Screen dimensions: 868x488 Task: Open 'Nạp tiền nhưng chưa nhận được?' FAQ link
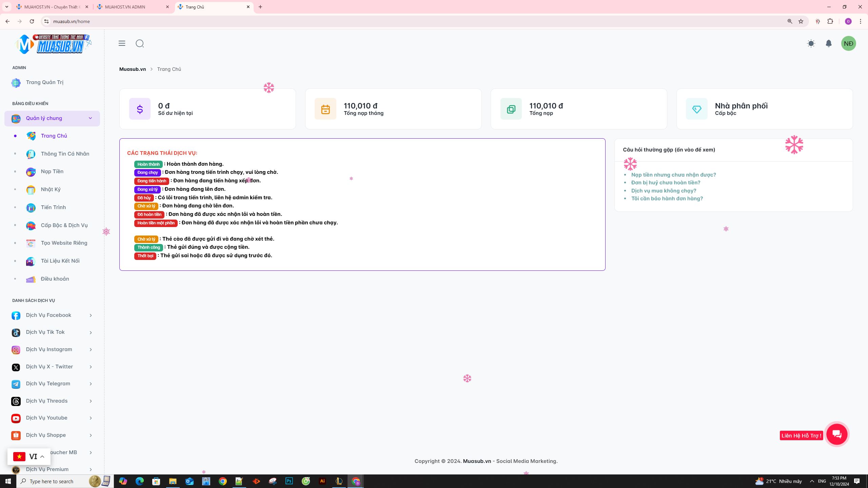(673, 175)
